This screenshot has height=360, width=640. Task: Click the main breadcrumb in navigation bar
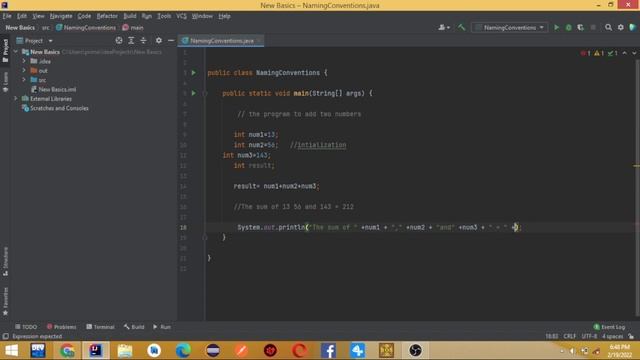[x=133, y=27]
